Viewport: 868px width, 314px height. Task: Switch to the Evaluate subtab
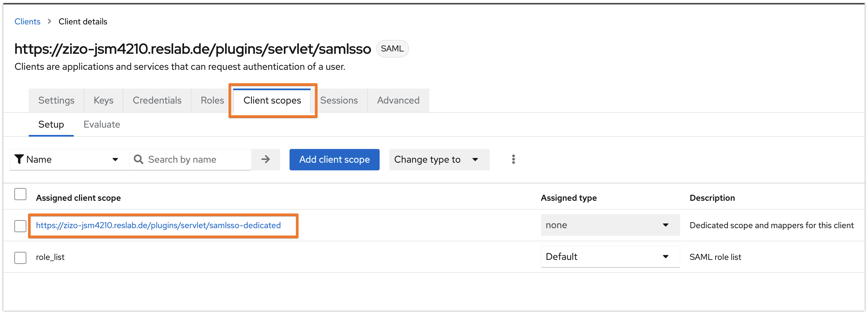101,124
